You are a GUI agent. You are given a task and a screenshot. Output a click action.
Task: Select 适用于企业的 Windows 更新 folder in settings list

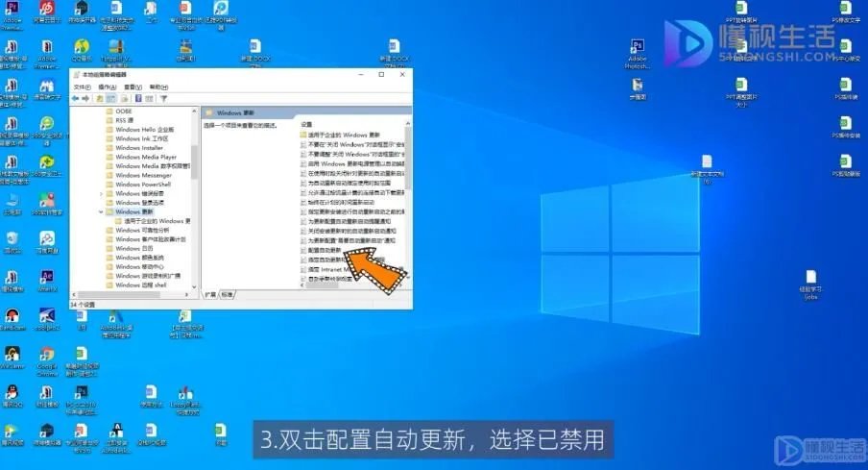(340, 135)
